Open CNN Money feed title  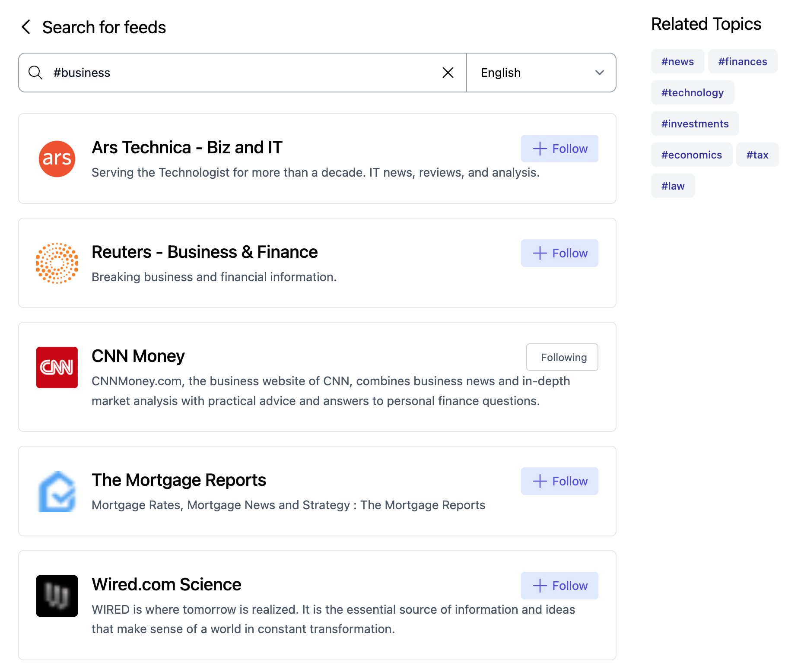(x=138, y=356)
